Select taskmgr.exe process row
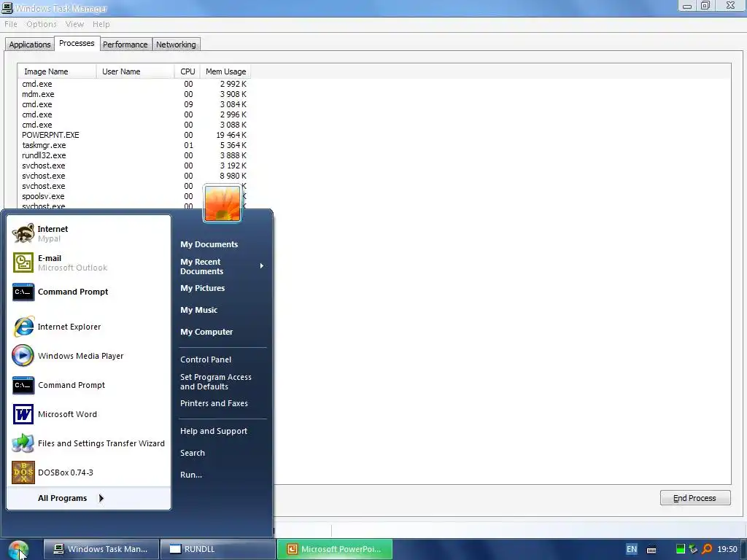The height and width of the screenshot is (560, 747). [134, 145]
